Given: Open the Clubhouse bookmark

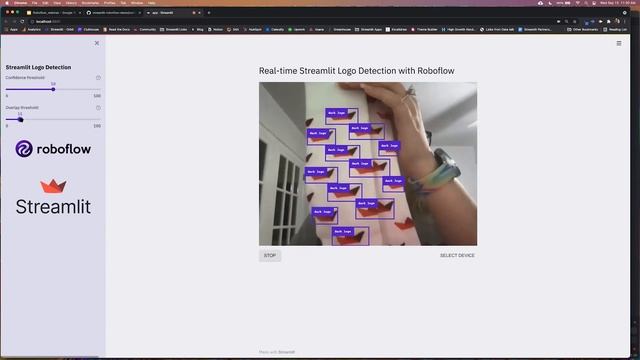Looking at the screenshot, I should 88,29.
